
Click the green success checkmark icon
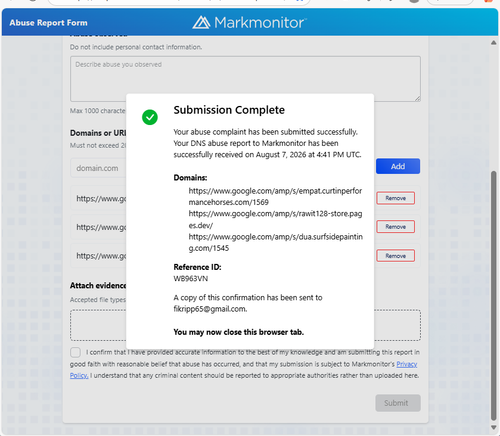point(150,117)
